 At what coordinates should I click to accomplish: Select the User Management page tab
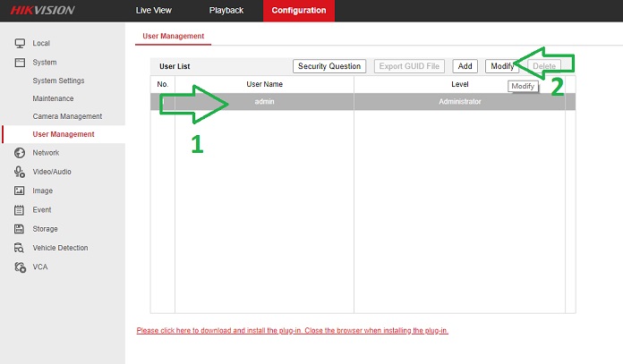coord(174,36)
